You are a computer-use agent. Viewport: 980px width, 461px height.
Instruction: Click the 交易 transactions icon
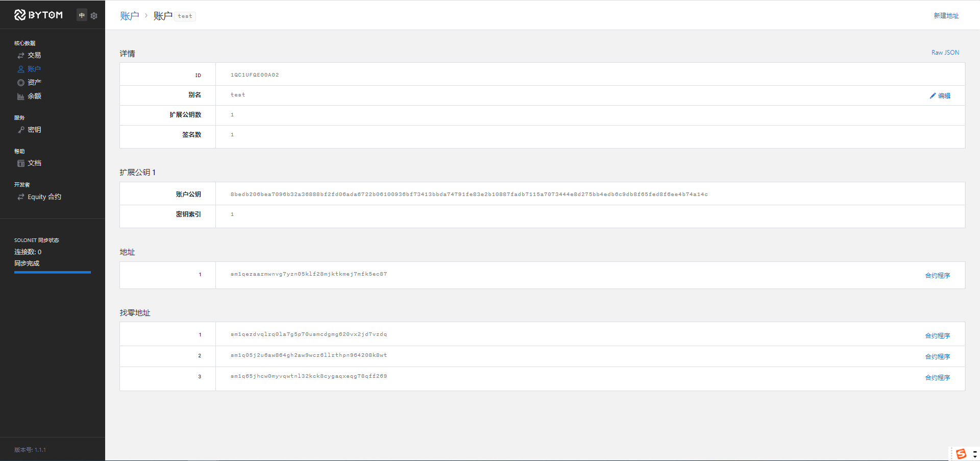pyautogui.click(x=21, y=55)
